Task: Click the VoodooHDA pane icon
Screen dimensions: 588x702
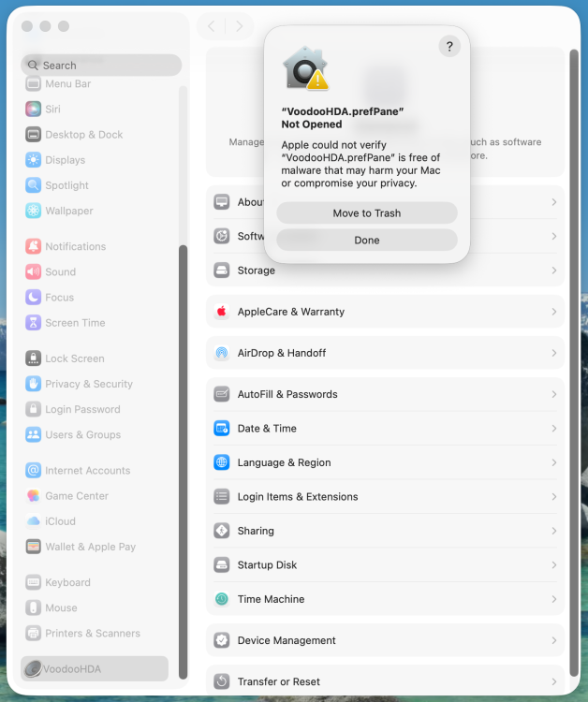Action: [33, 669]
